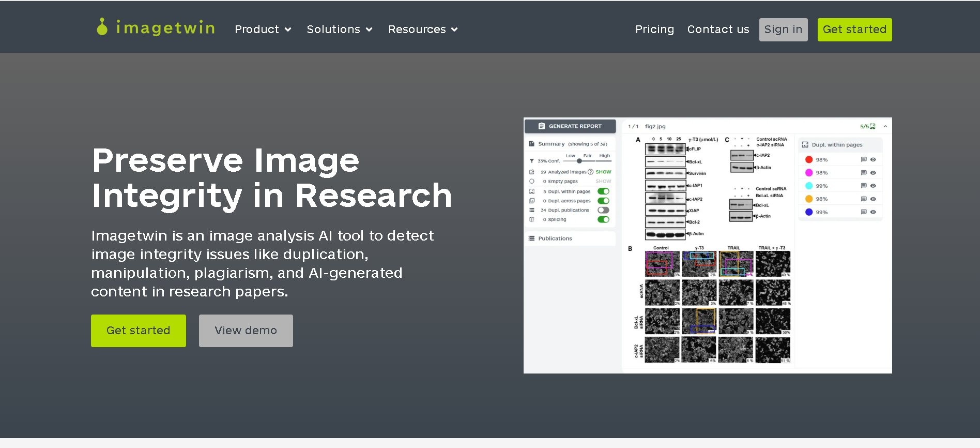The image size is (980, 448).
Task: Click the Low confidence label
Action: click(x=571, y=156)
